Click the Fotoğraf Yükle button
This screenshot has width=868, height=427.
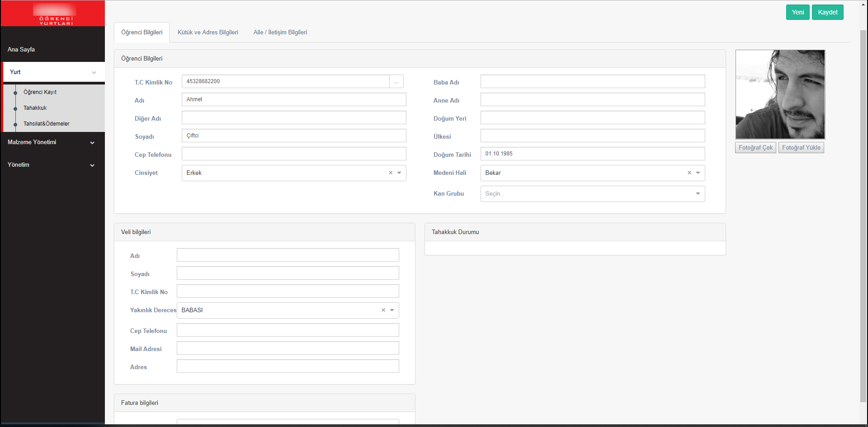click(801, 148)
